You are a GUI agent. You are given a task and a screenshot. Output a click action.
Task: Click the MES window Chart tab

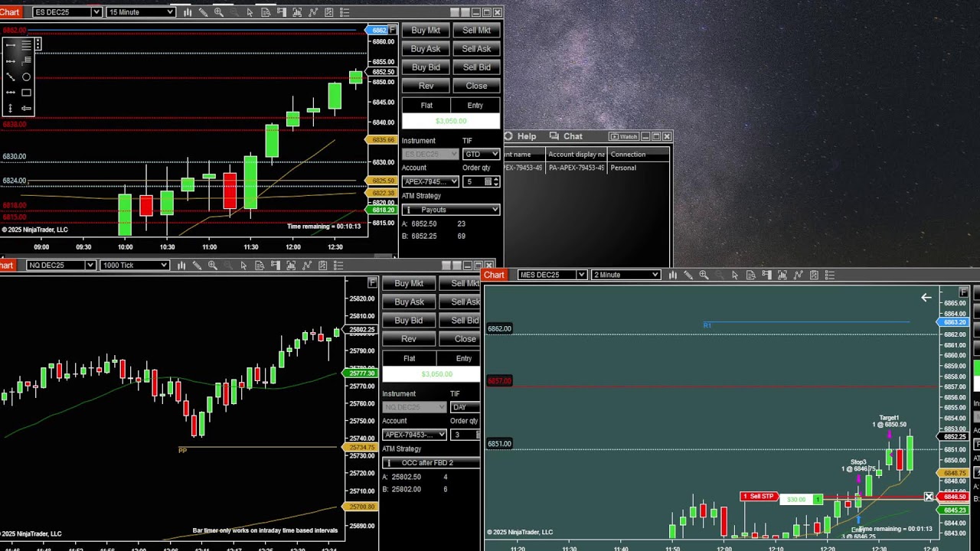click(x=494, y=275)
